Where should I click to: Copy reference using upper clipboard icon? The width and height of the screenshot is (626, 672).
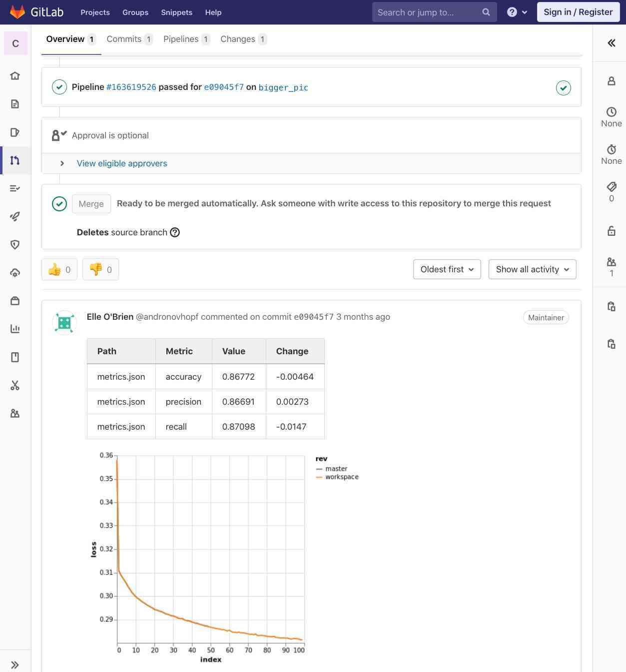pos(612,306)
